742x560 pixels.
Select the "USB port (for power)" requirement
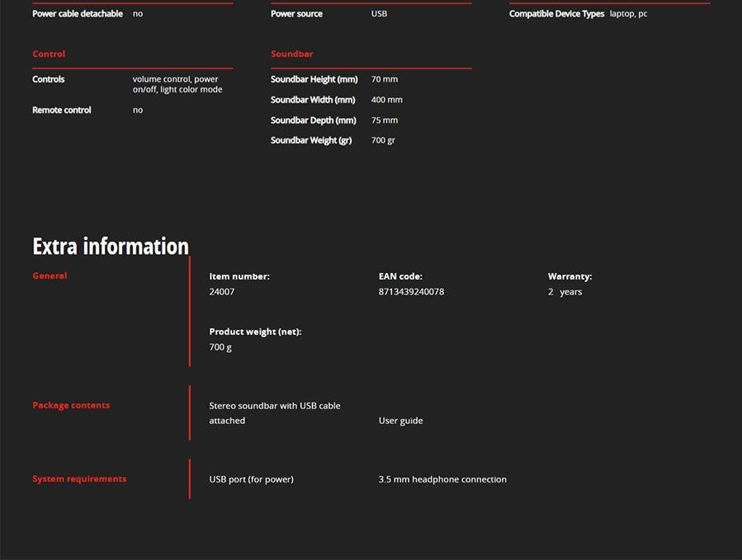click(x=251, y=479)
